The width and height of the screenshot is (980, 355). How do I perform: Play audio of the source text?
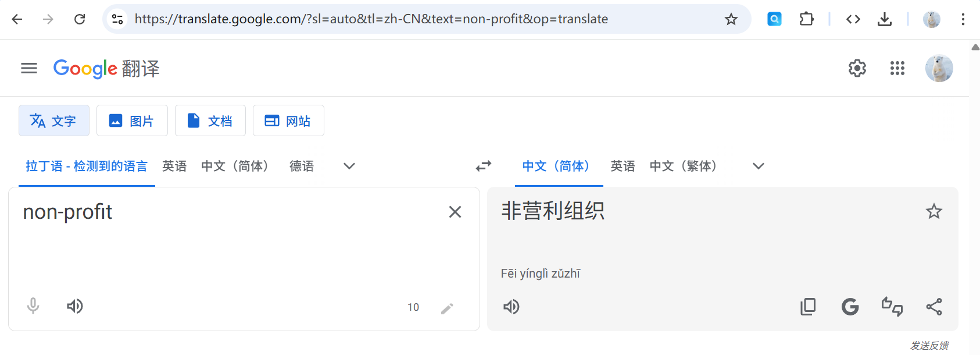click(x=75, y=306)
